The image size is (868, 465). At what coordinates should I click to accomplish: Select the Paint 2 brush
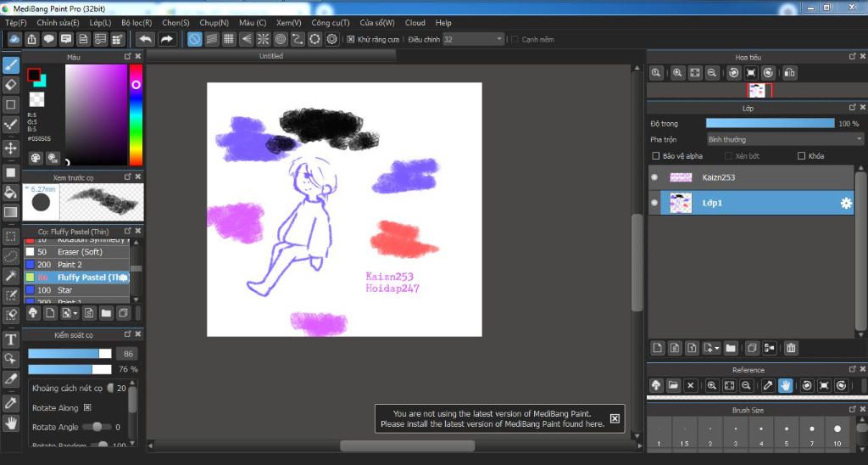[76, 265]
